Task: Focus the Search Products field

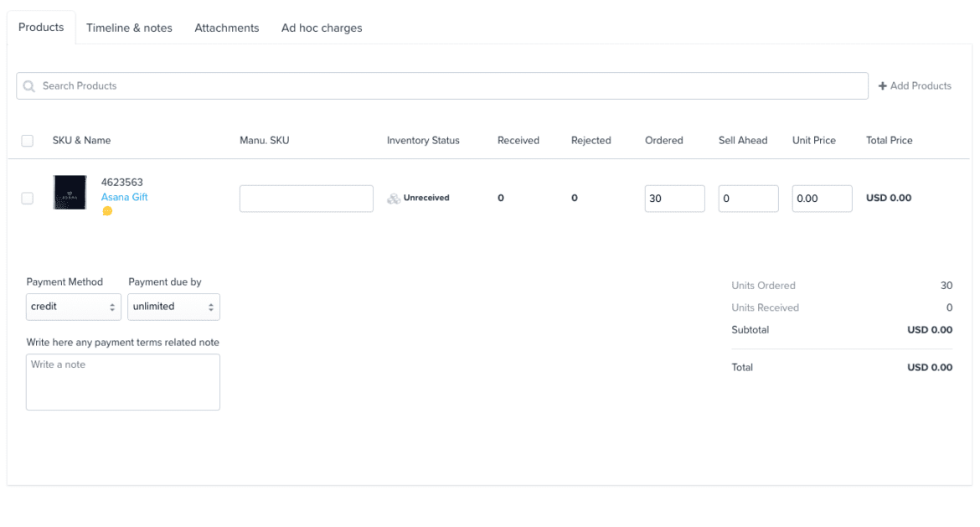Action: click(x=442, y=85)
